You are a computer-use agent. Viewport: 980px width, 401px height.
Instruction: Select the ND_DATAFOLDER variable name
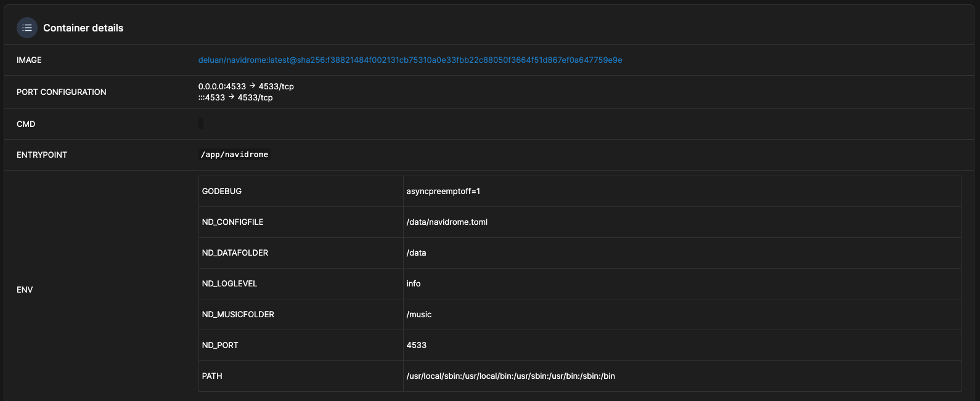(235, 253)
